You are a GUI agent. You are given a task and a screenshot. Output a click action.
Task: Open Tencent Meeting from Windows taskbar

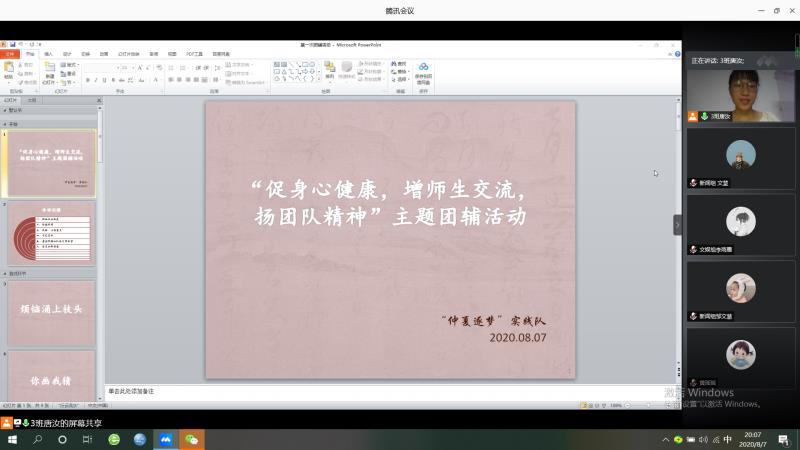pyautogui.click(x=165, y=439)
